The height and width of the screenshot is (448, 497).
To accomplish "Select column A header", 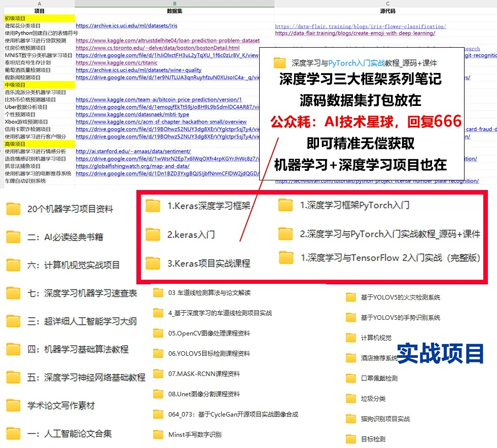I will click(x=40, y=4).
